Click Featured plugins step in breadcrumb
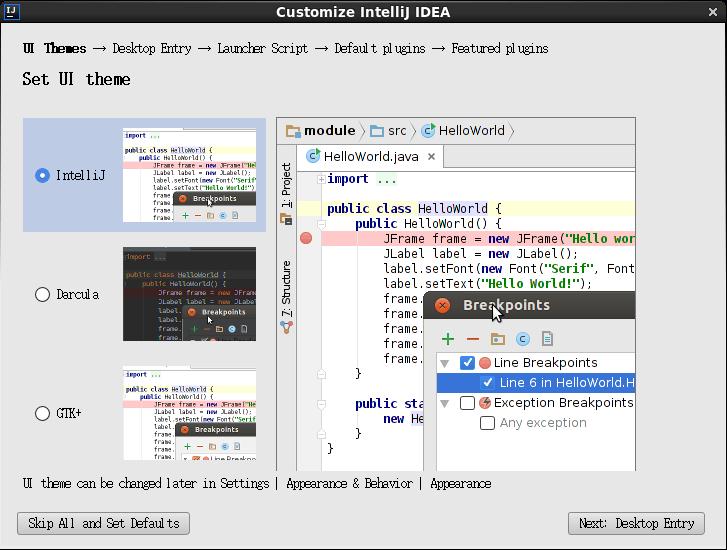The height and width of the screenshot is (551, 727). coord(500,49)
